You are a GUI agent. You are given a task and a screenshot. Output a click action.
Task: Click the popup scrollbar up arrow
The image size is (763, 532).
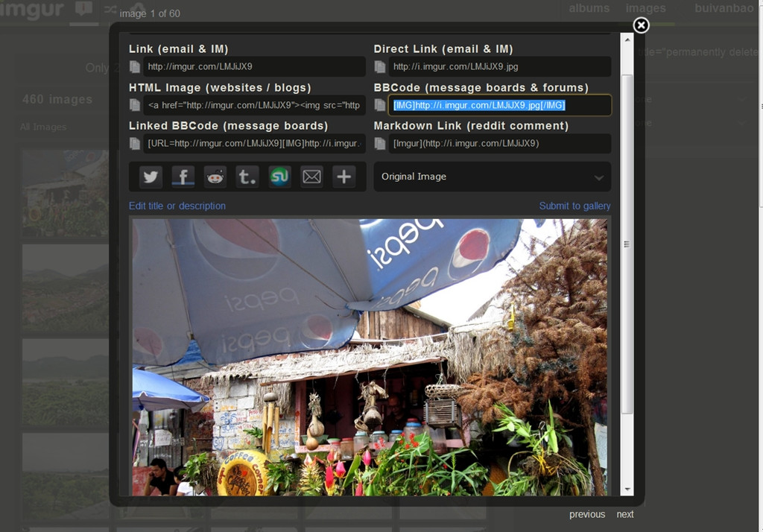tap(627, 39)
